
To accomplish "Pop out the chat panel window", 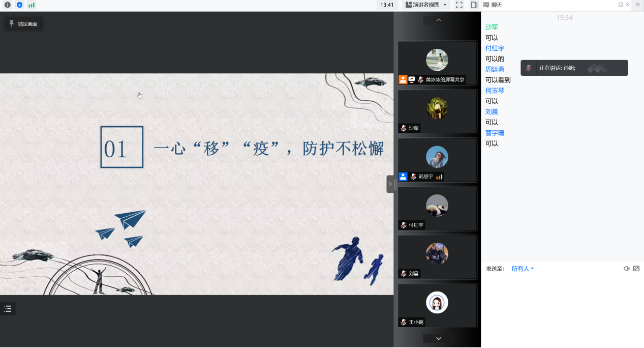I will point(621,5).
